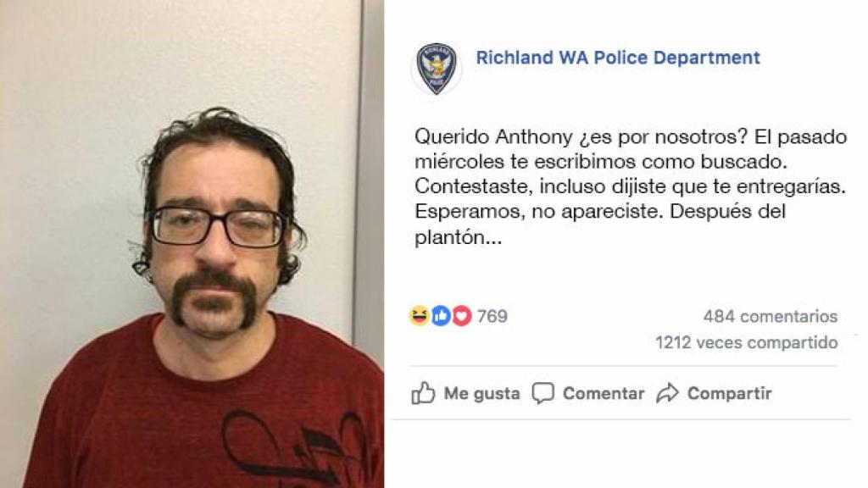Click the police department badge avatar

pyautogui.click(x=437, y=69)
